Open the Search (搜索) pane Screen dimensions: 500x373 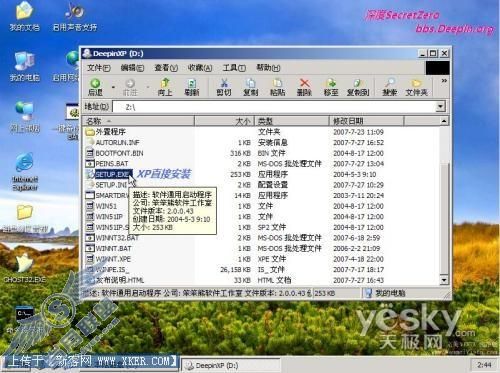click(x=390, y=87)
